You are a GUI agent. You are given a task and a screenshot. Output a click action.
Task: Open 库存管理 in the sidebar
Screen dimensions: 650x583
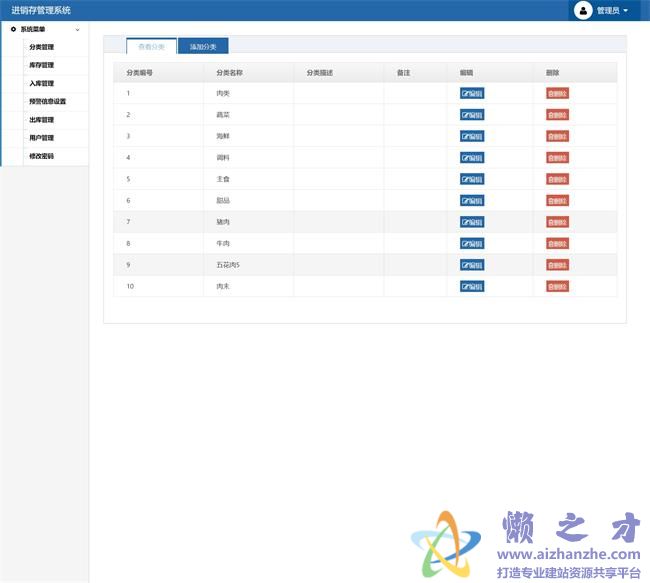41,65
